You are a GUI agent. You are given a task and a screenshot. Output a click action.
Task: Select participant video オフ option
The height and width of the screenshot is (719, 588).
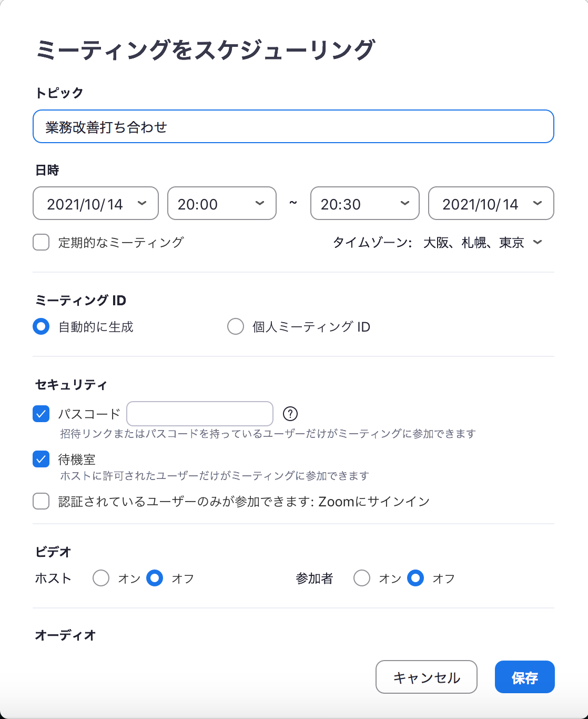[415, 578]
